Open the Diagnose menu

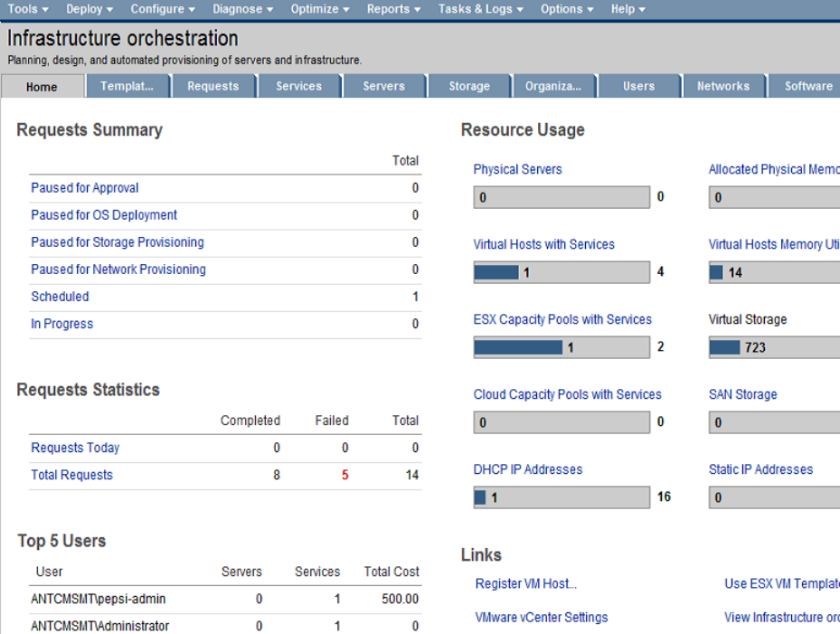[x=243, y=9]
